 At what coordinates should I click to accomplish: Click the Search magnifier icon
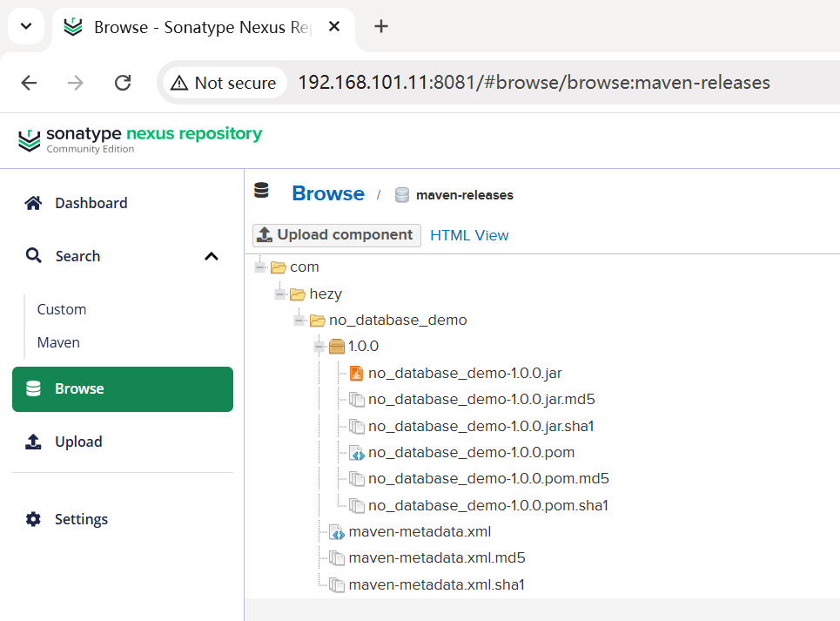[x=33, y=255]
